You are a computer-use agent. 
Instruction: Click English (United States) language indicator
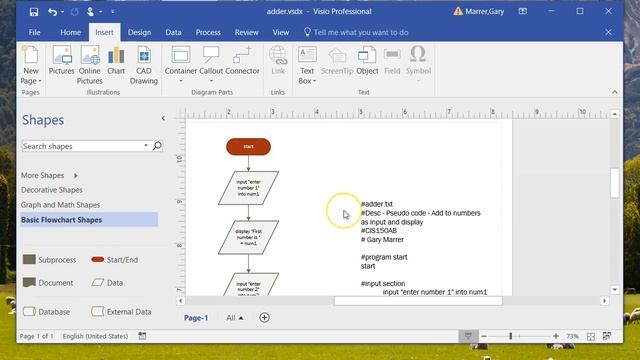point(95,336)
